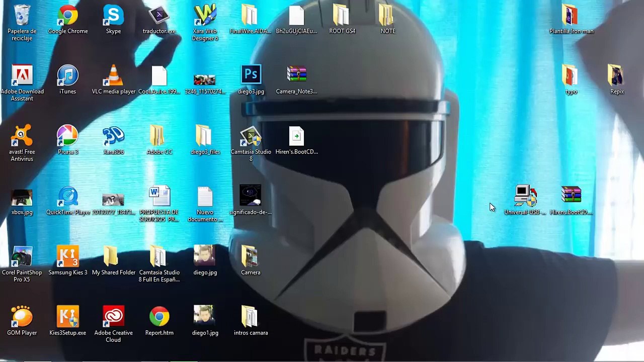The height and width of the screenshot is (362, 644).
Task: Select the Adobe Creative Cloud shortcut
Action: pos(113,317)
